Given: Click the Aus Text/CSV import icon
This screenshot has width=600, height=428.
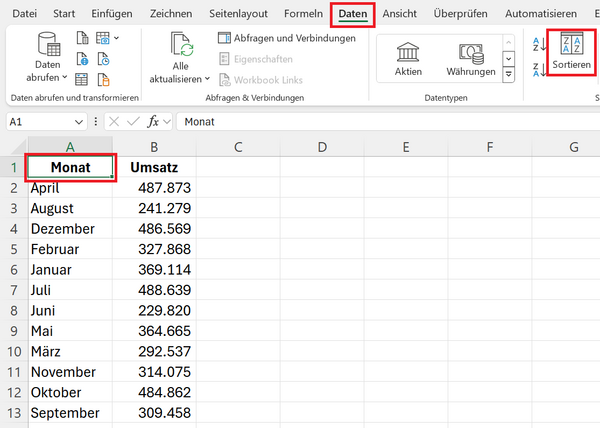Looking at the screenshot, I should (x=83, y=40).
